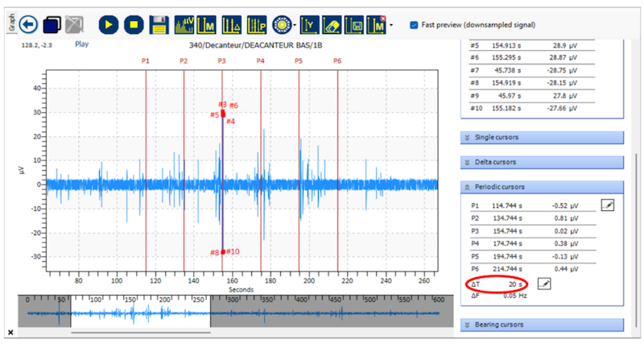Toggle the Fast preview checkbox
This screenshot has width=644, height=344.
(x=414, y=25)
